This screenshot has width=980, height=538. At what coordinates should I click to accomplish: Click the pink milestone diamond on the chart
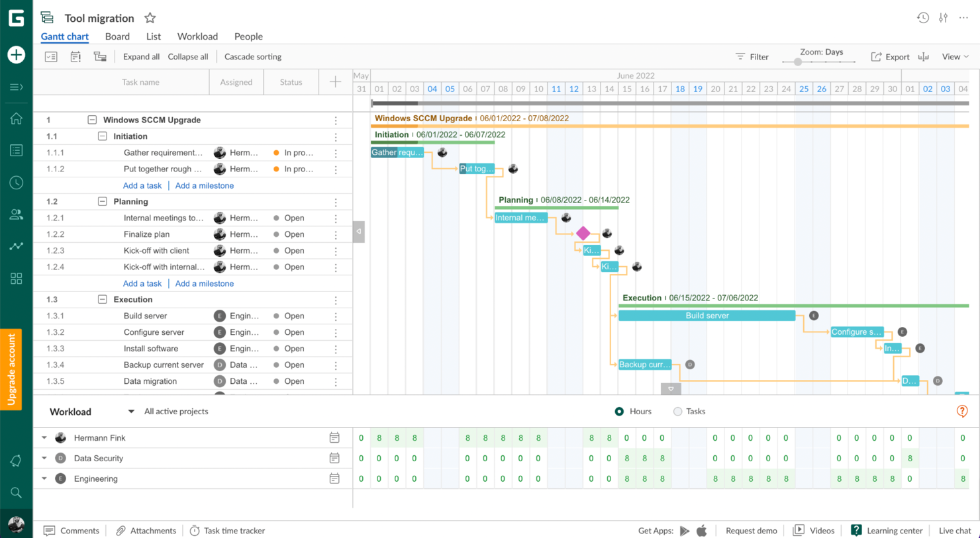tap(583, 233)
